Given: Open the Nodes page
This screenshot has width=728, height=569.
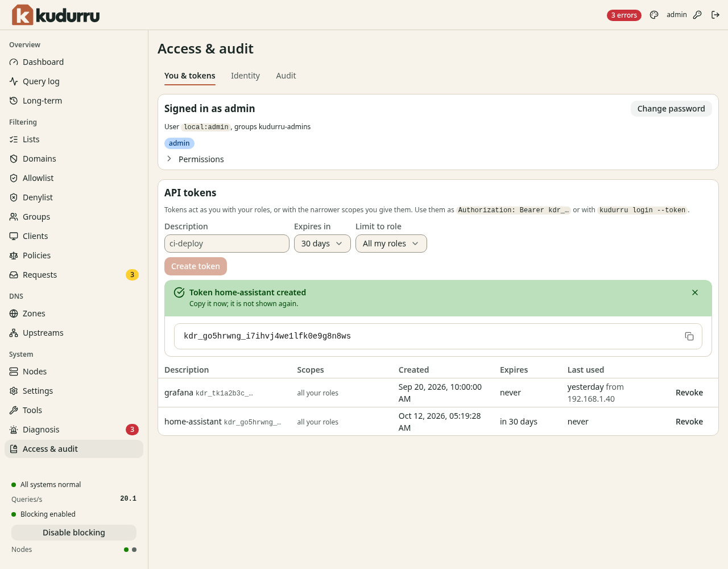Looking at the screenshot, I should click(74, 372).
